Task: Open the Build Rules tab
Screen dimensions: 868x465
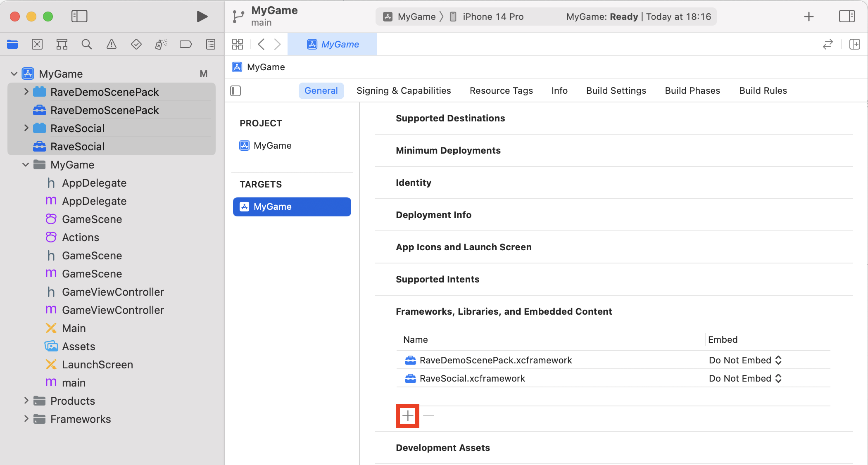Action: (x=763, y=91)
